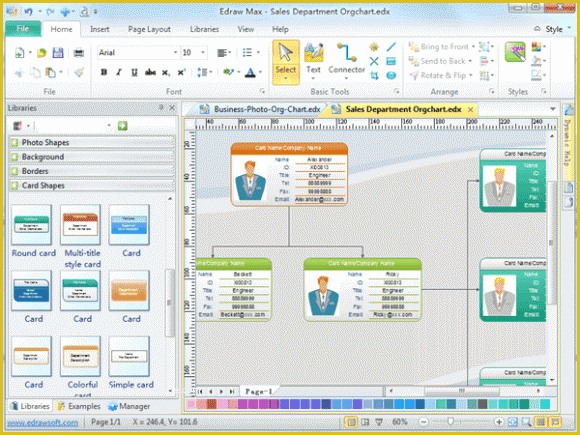Click the New document icon

[19, 53]
